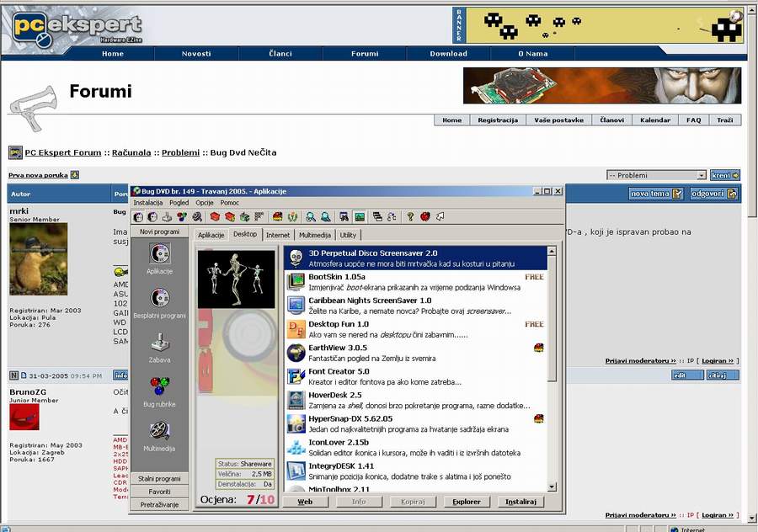
Task: Select the Besplatni programi disc icon
Action: (x=159, y=298)
